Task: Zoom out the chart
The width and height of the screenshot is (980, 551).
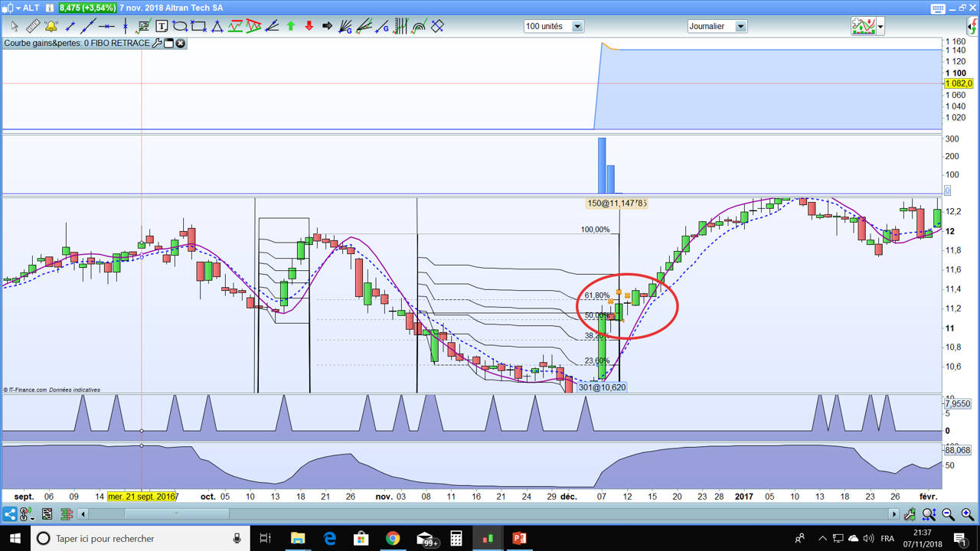Action: pyautogui.click(x=949, y=514)
